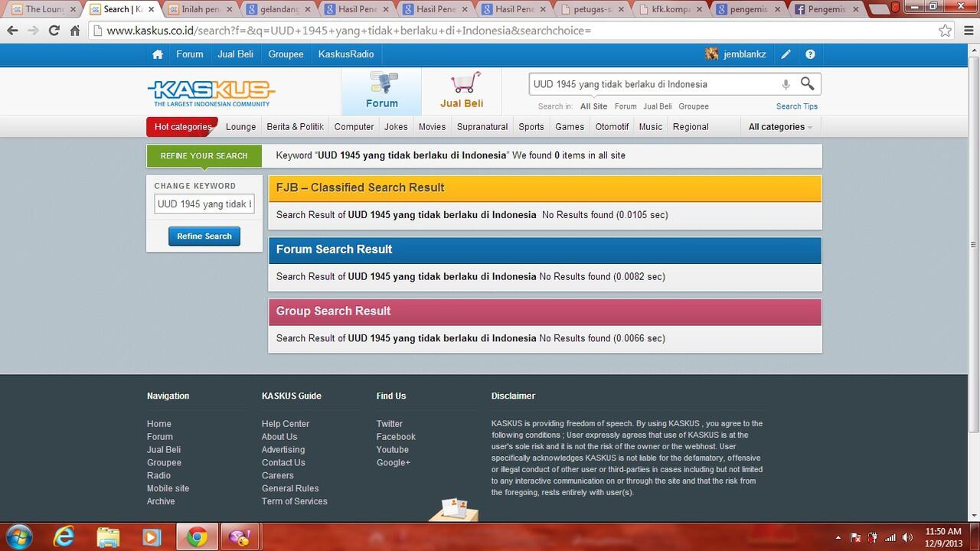Open Groupee in top blue bar
The image size is (980, 551).
[x=286, y=54]
